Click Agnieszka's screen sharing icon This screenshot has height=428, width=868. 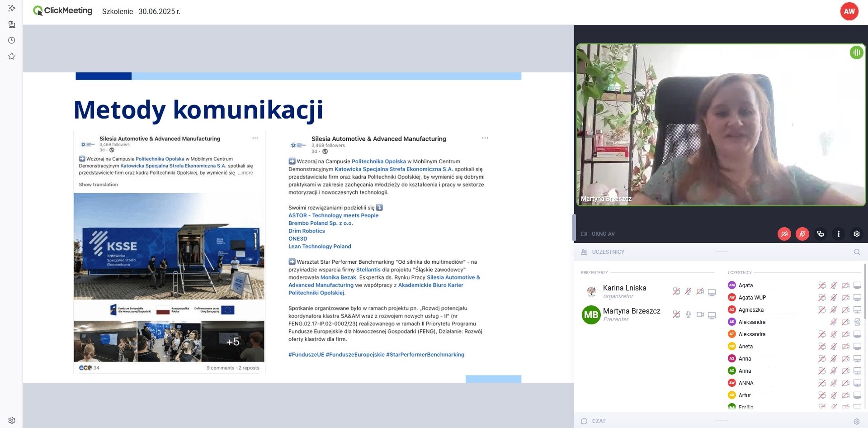coord(822,310)
